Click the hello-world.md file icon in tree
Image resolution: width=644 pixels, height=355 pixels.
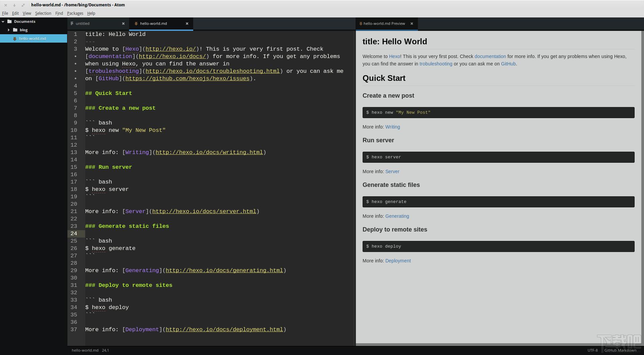[15, 39]
